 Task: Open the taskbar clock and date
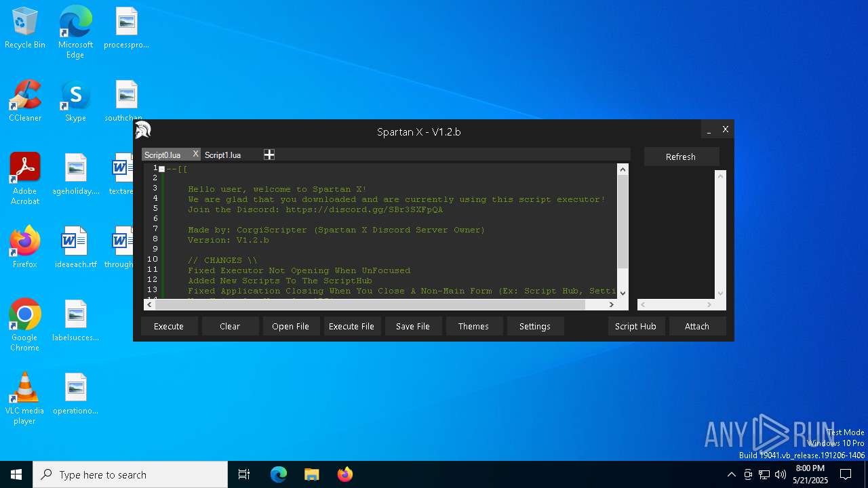click(x=810, y=474)
